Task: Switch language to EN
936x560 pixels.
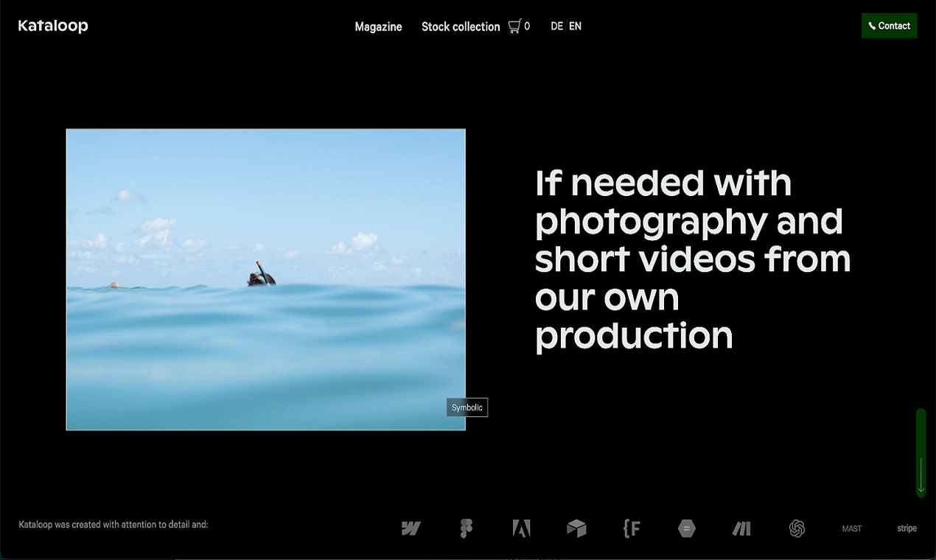Action: [576, 27]
